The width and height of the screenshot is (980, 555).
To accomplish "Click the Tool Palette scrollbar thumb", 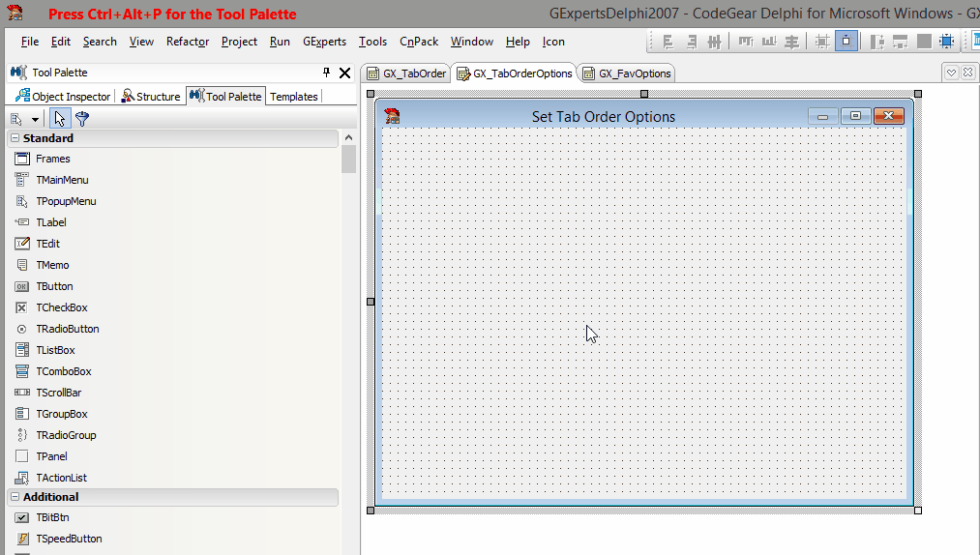I will [348, 160].
